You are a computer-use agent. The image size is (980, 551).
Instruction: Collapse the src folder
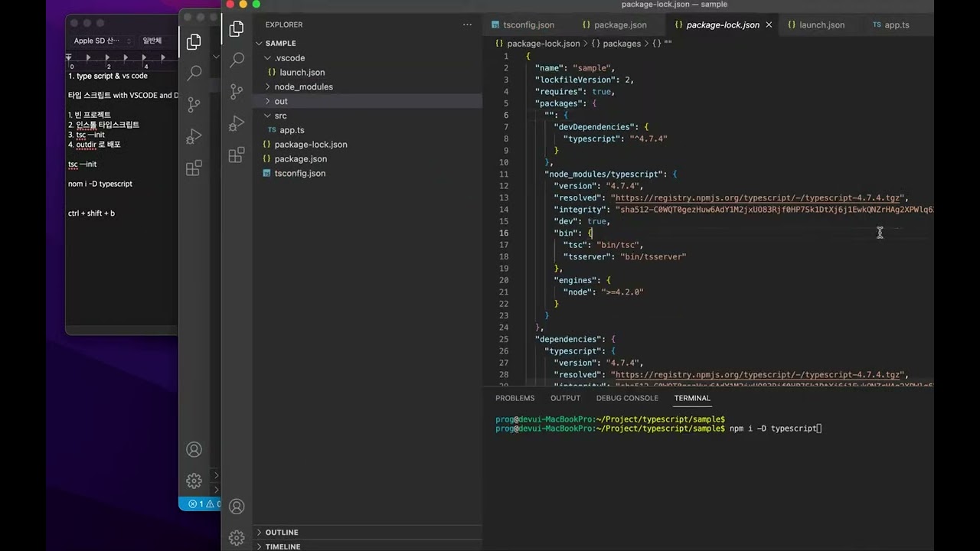coord(280,116)
